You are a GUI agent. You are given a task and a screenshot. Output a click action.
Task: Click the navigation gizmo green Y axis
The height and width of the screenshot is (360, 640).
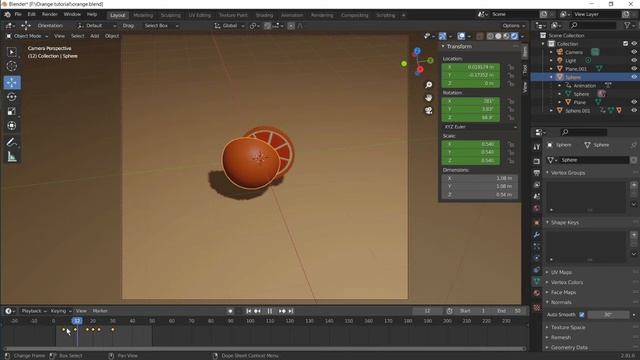pyautogui.click(x=430, y=60)
